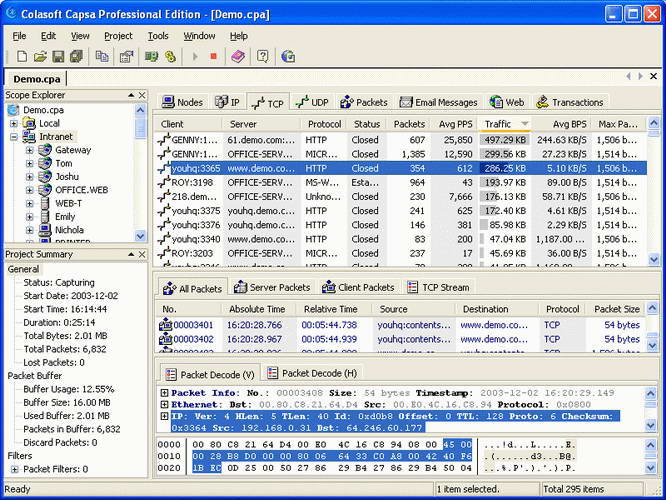
Task: Click the green network adapter toolbar icon
Action: click(x=151, y=56)
